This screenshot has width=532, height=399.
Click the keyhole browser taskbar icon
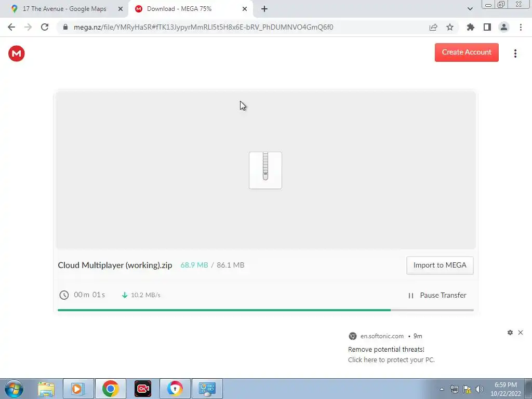175,389
